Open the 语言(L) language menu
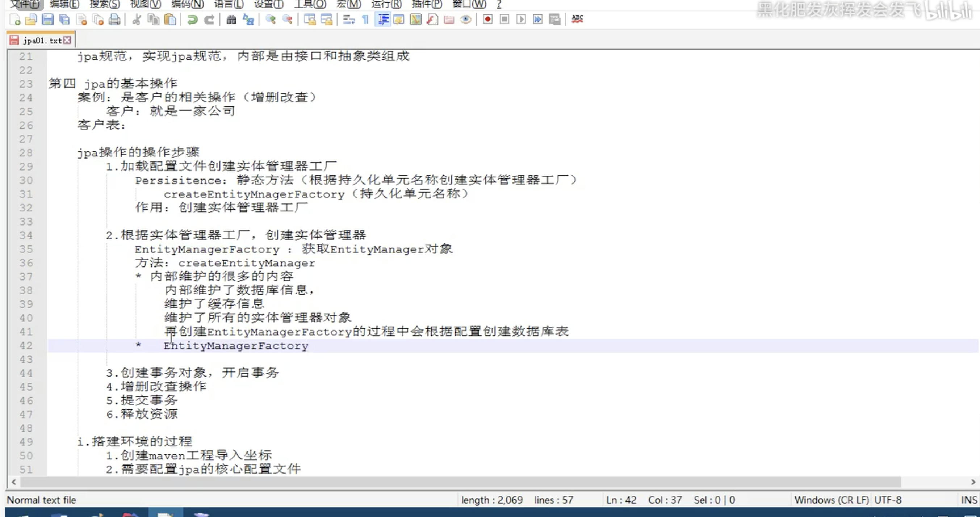Screen dimensions: 980x517 pos(229,4)
